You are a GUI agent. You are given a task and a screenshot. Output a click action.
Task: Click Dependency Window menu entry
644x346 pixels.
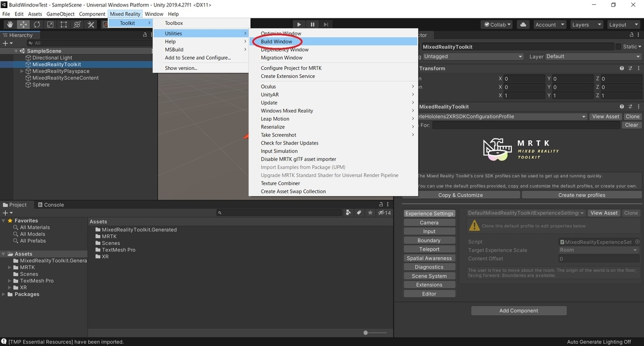coord(333,49)
